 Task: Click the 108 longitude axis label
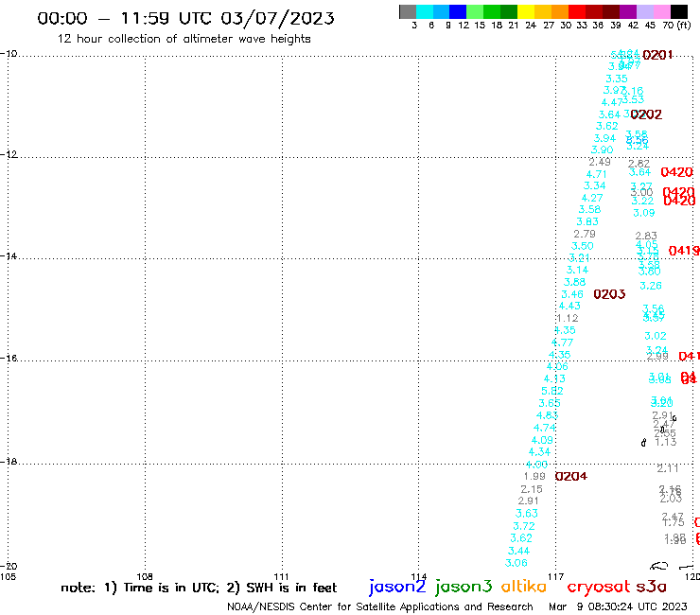(145, 576)
